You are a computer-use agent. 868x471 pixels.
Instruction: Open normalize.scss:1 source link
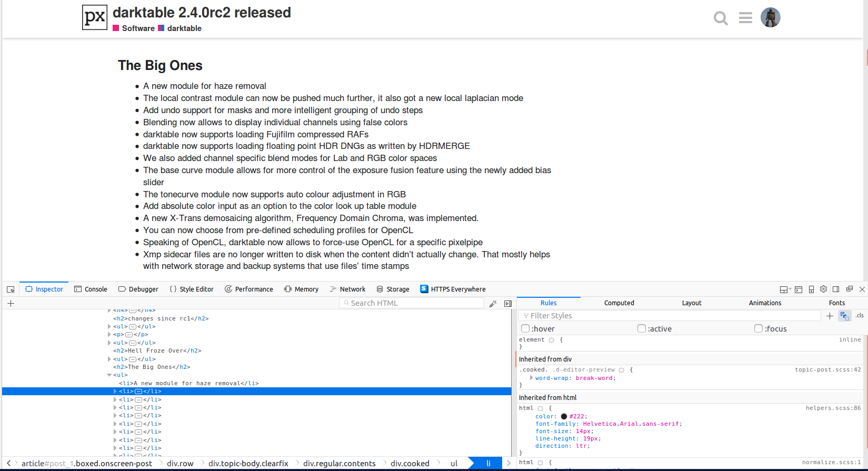pyautogui.click(x=832, y=463)
